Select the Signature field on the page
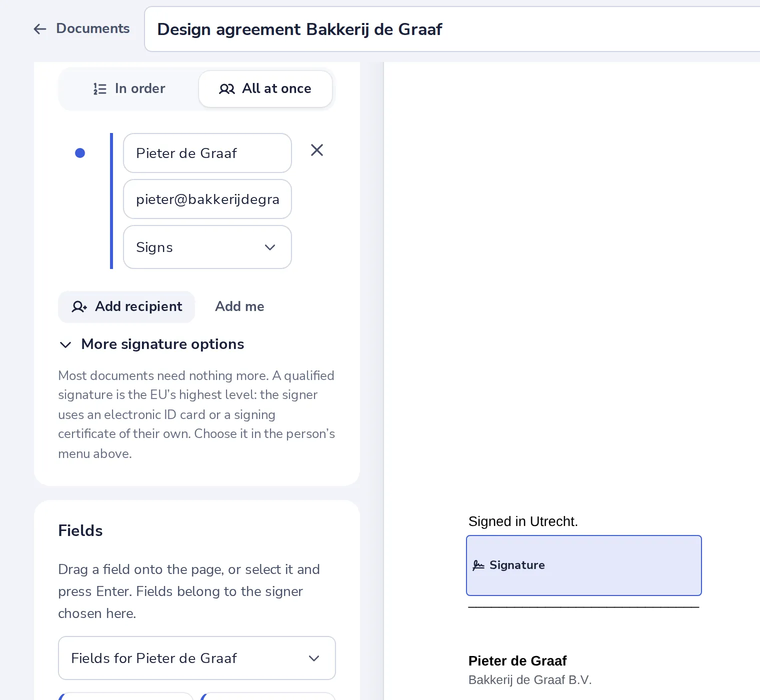Screen dimensions: 760x700 584,565
